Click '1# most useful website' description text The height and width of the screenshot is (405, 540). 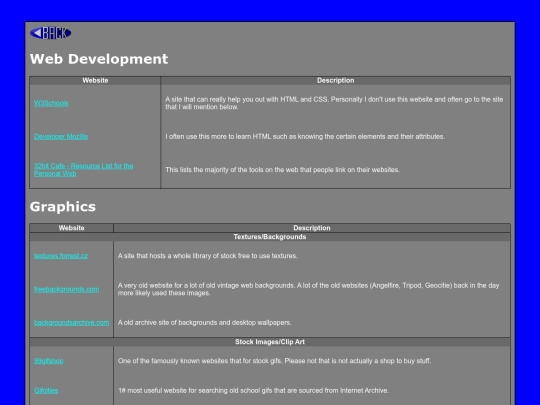253,391
